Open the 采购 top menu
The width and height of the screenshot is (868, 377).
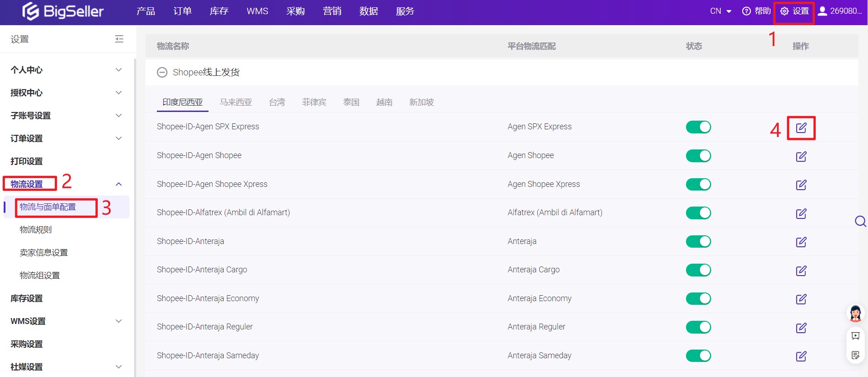(295, 11)
